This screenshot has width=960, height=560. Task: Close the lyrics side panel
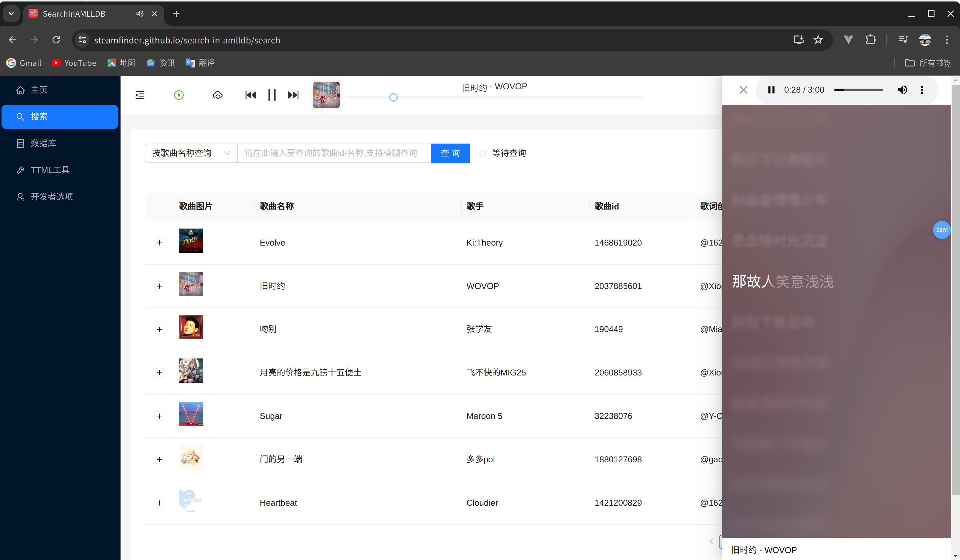tap(743, 90)
